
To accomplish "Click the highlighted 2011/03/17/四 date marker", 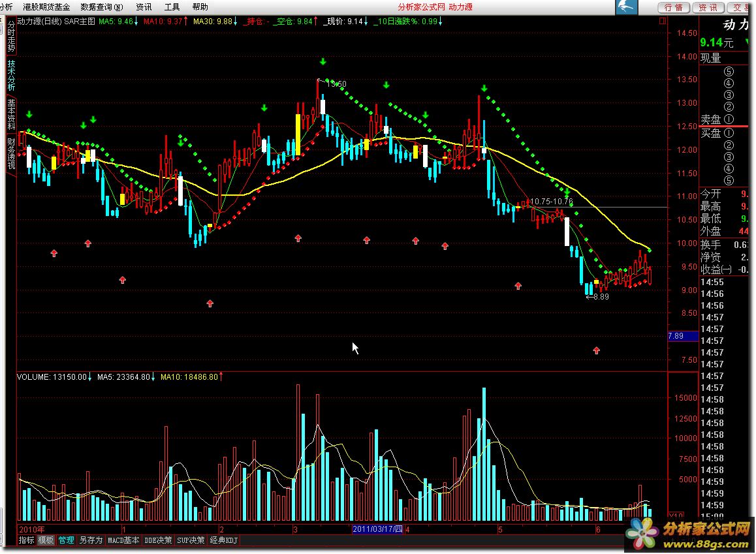I will [377, 529].
